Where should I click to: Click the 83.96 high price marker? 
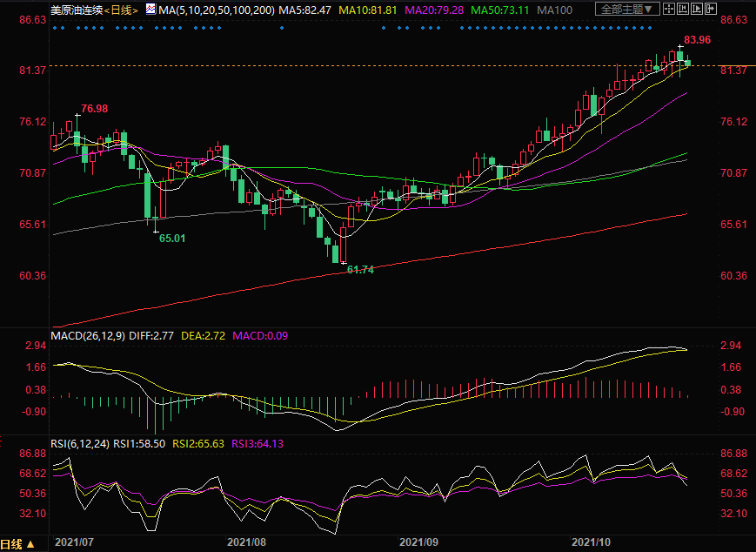pos(697,40)
